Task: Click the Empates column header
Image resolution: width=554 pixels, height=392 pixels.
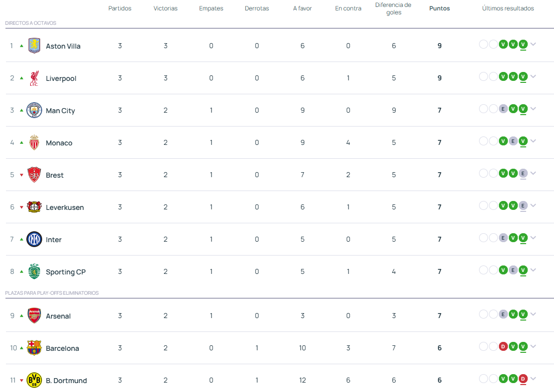Action: tap(211, 8)
